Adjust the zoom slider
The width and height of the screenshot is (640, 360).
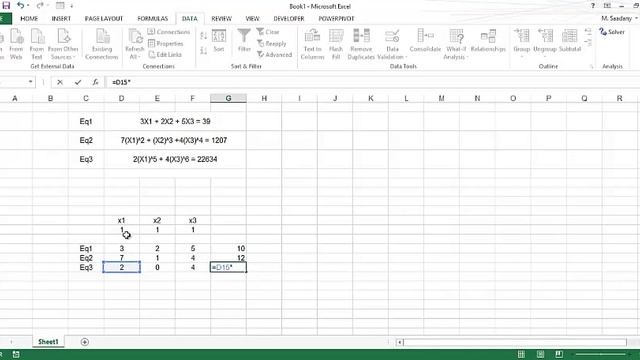point(600,354)
